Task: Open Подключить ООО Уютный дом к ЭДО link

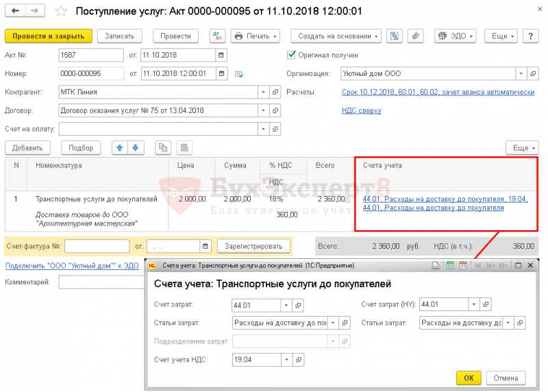Action: (x=72, y=266)
